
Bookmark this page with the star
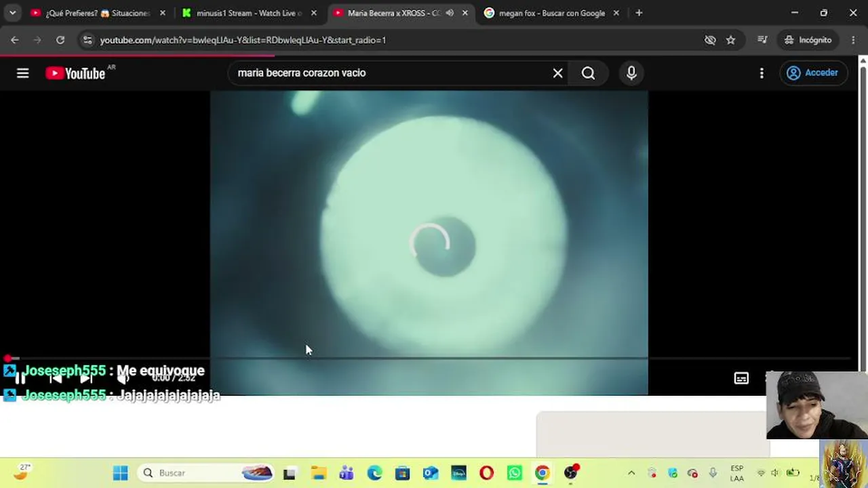pyautogui.click(x=730, y=40)
